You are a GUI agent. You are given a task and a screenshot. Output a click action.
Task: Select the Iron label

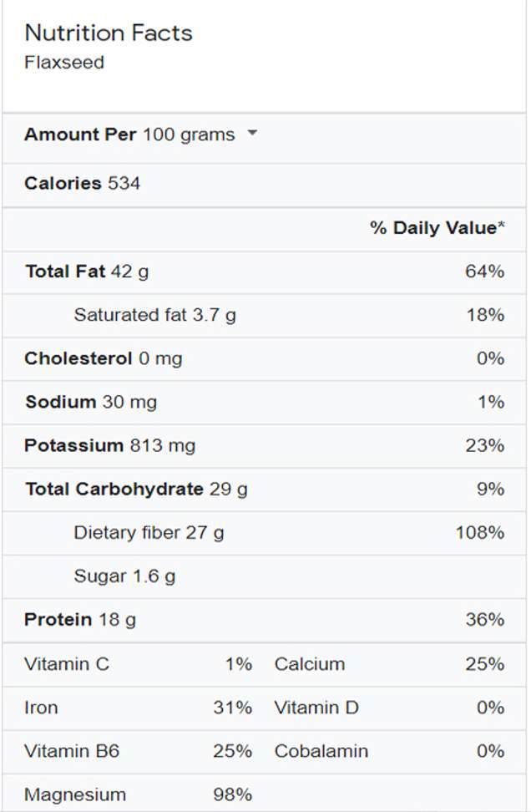click(41, 708)
